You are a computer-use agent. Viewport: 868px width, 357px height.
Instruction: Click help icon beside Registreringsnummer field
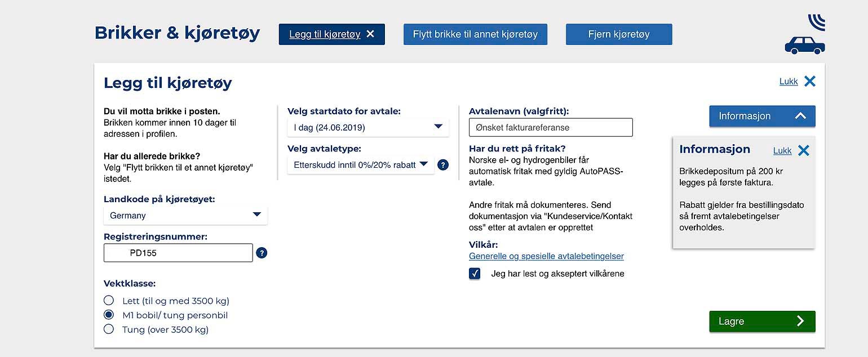tap(262, 253)
